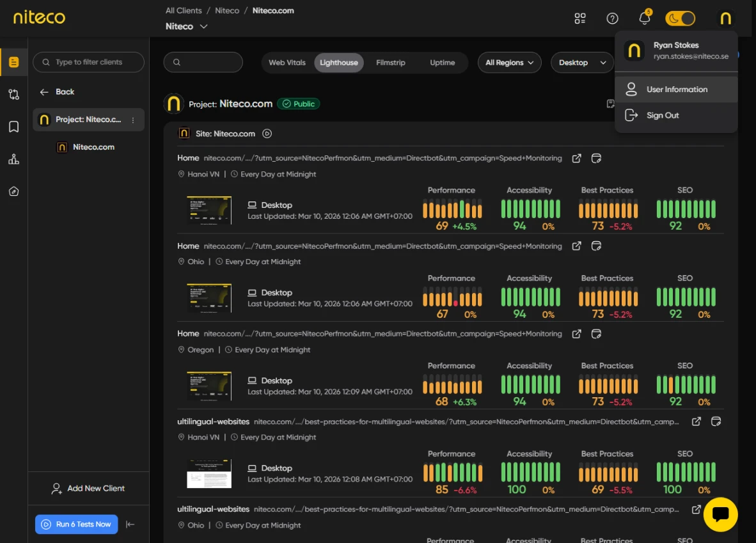
Task: Collapse the sidebar with the arrow icon
Action: [x=130, y=524]
